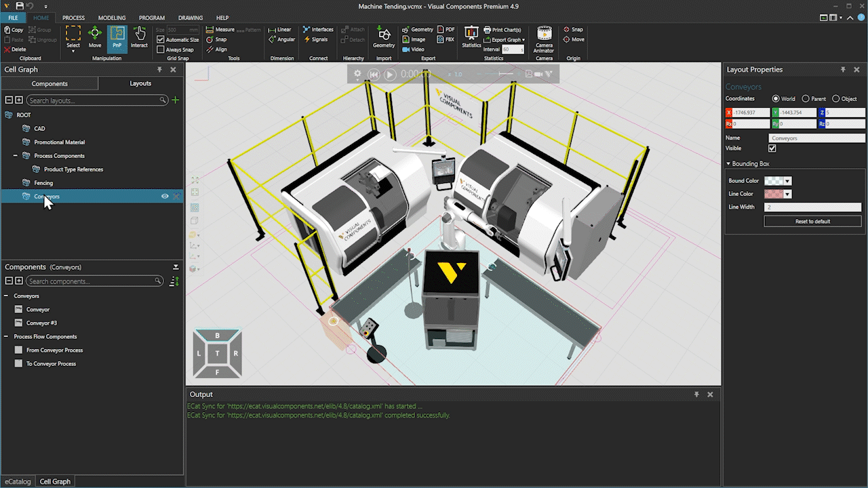Collapse the Bounding Box section
Screen dimensions: 868x488
point(728,164)
